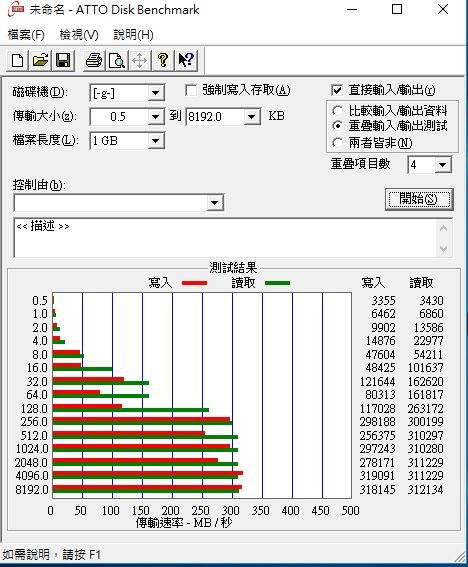Open the 檔案(F) menu

(26, 35)
